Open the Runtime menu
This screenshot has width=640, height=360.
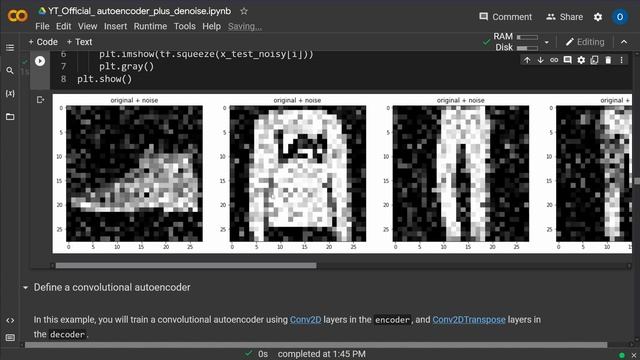tap(150, 27)
